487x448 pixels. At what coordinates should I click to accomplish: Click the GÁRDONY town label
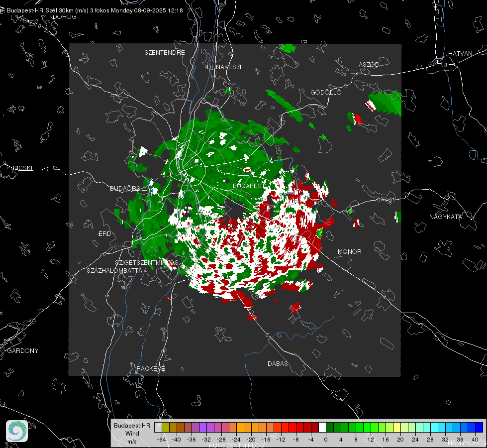(x=23, y=351)
